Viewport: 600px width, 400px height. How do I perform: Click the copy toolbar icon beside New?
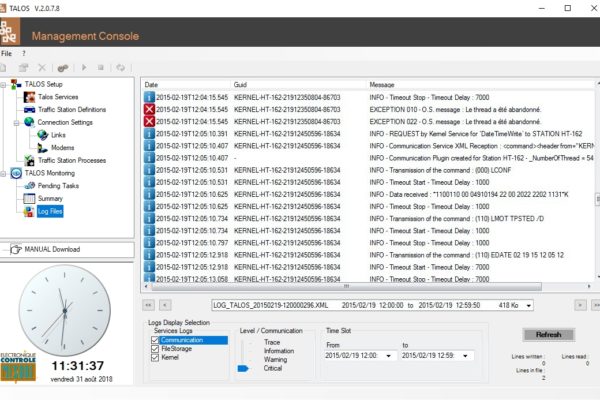[24, 68]
